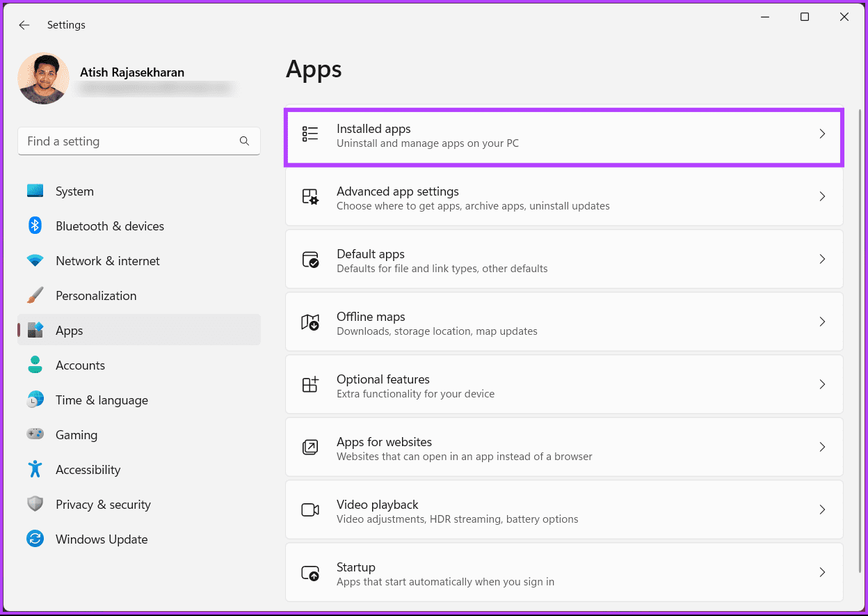Switch to Accounts settings
The image size is (868, 616).
[x=139, y=365]
